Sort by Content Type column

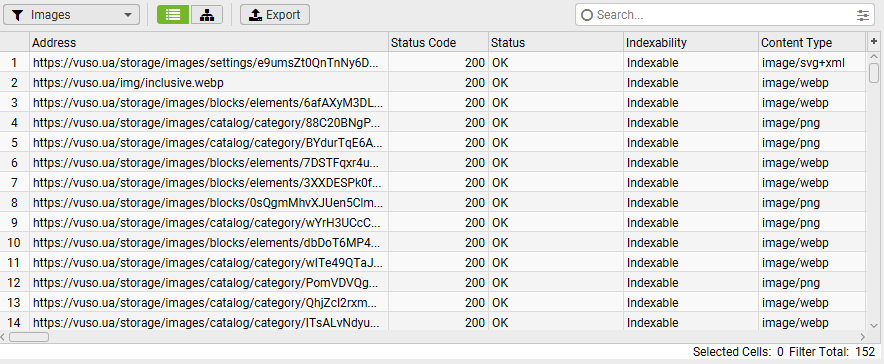coord(812,42)
